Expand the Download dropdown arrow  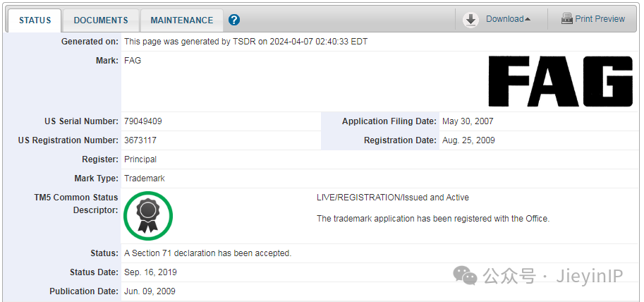pos(528,20)
